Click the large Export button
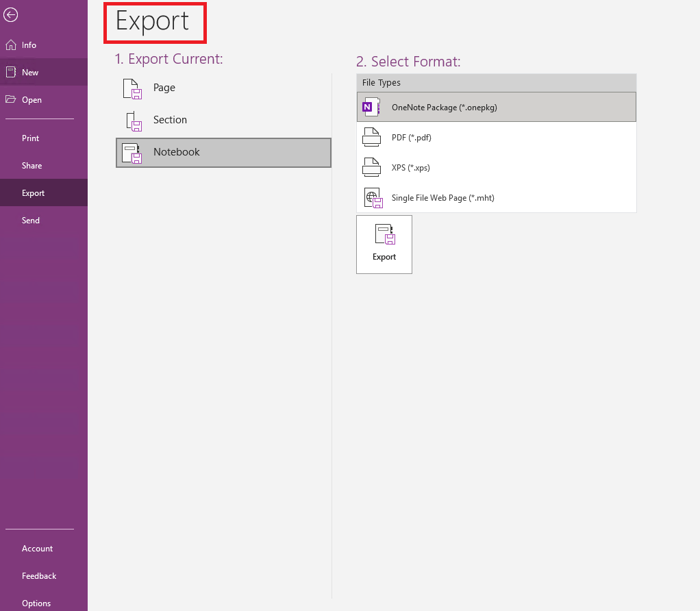Viewport: 700px width, 611px height. point(384,245)
